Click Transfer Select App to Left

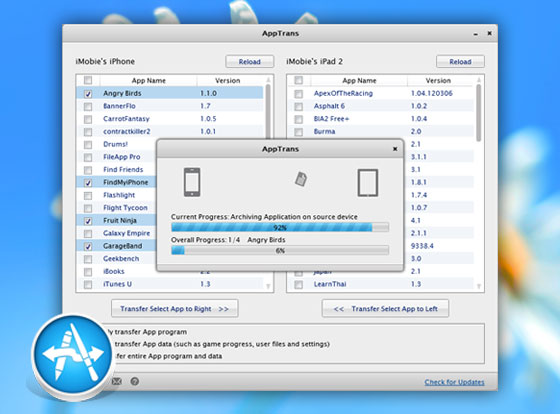[385, 309]
